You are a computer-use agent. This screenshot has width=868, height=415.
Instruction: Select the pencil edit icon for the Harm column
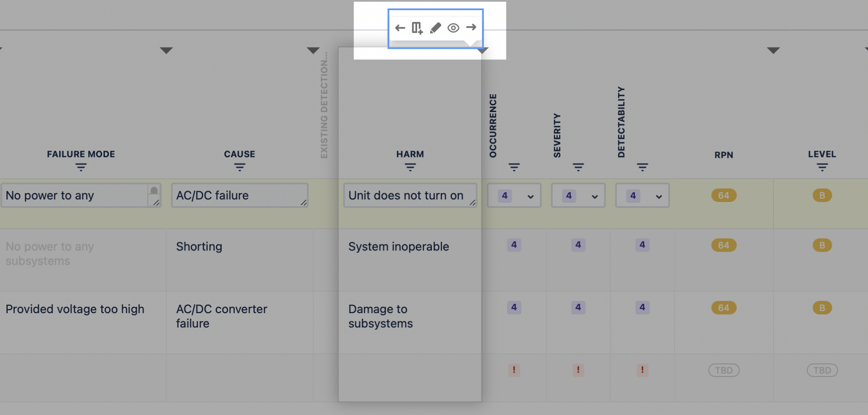click(436, 28)
